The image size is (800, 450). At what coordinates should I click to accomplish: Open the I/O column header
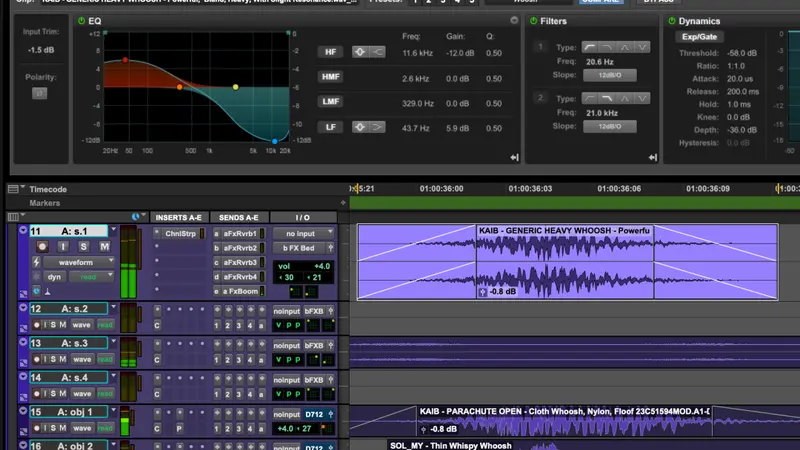pyautogui.click(x=303, y=217)
